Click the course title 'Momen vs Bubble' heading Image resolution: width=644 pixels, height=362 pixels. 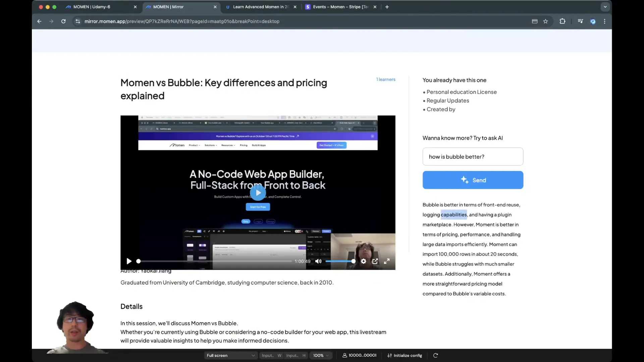click(224, 89)
